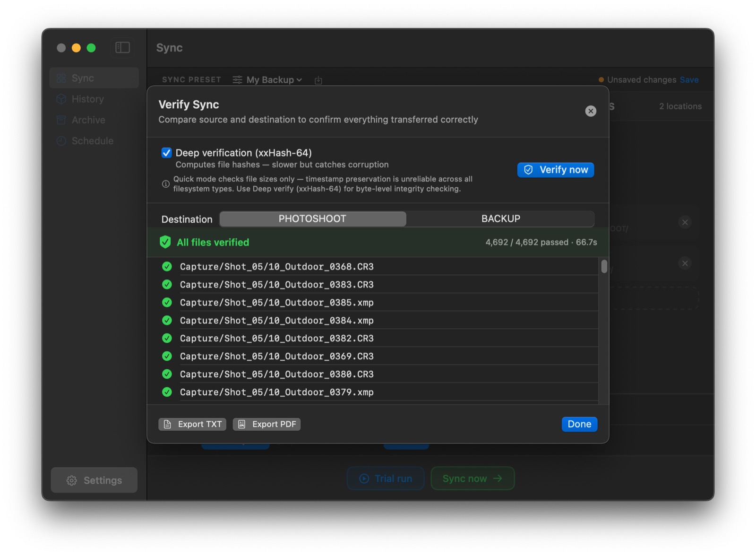Start a Trial run
Image resolution: width=756 pixels, height=556 pixels.
point(386,478)
